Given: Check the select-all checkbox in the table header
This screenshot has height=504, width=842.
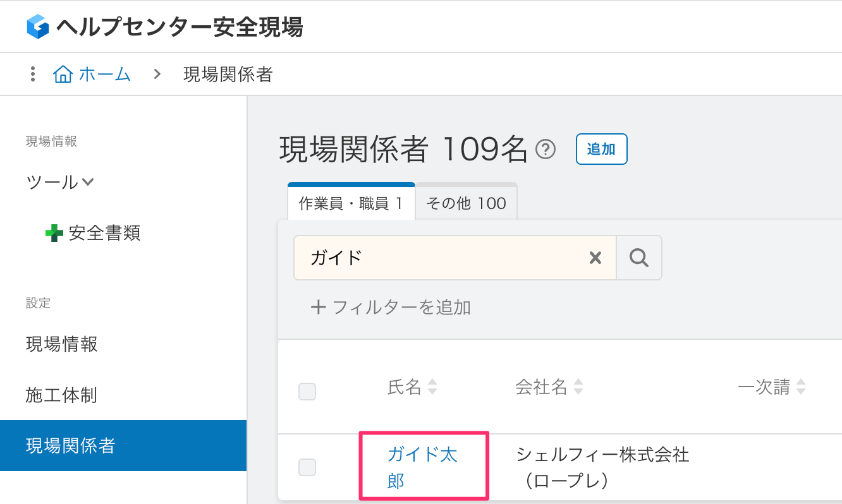Looking at the screenshot, I should click(307, 392).
